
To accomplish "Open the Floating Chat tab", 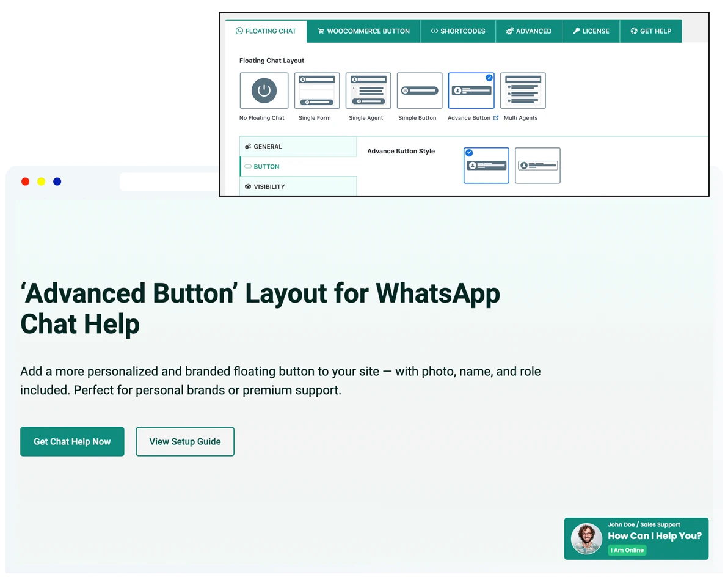I will [x=266, y=31].
